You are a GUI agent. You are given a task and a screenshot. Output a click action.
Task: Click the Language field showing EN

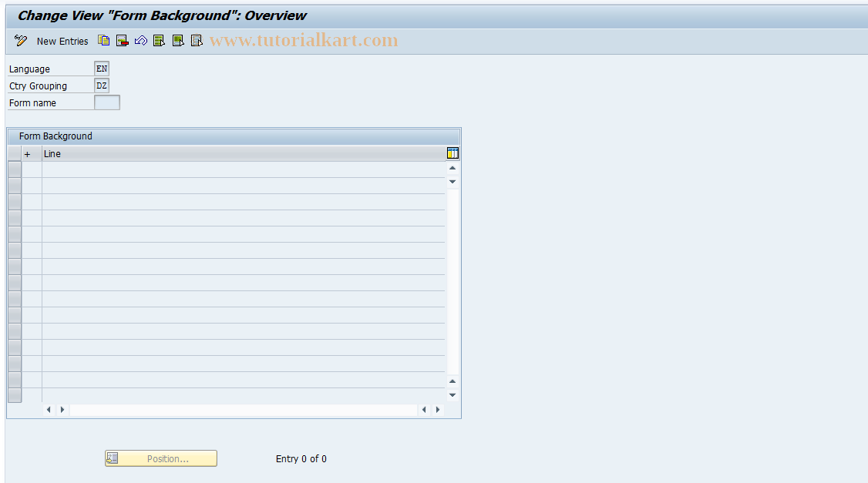coord(102,69)
